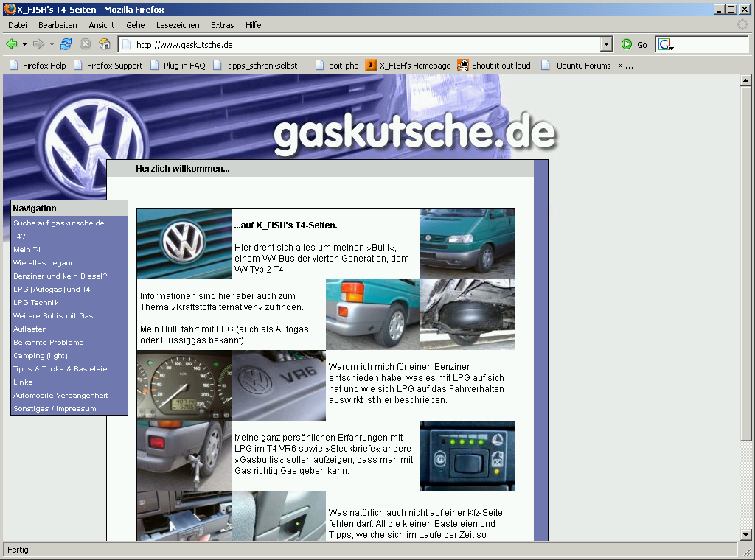Reload the current page
The width and height of the screenshot is (755, 560).
pos(66,44)
